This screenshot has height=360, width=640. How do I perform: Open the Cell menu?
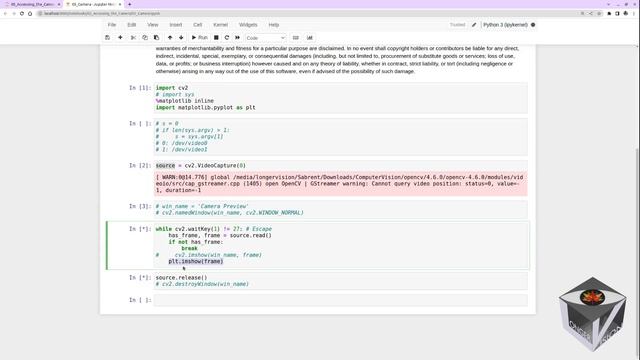198,25
